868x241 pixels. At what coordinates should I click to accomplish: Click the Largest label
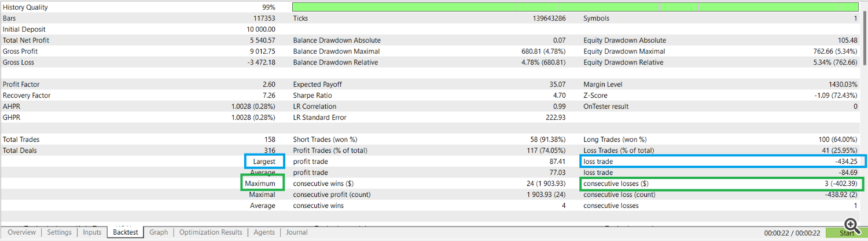click(264, 162)
